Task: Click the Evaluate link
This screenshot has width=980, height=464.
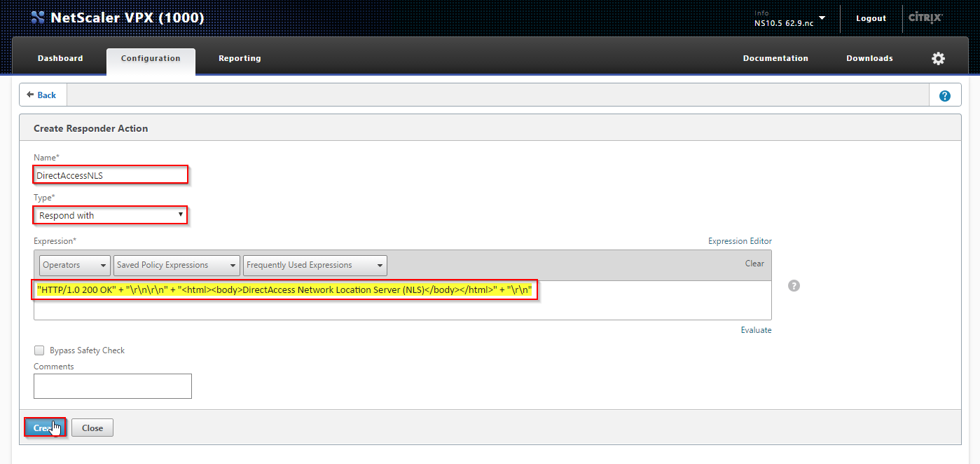Action: pos(756,330)
